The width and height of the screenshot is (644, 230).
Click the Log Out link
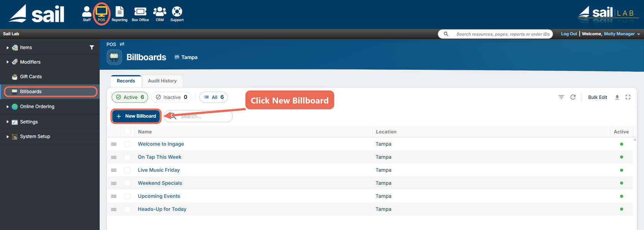(569, 34)
